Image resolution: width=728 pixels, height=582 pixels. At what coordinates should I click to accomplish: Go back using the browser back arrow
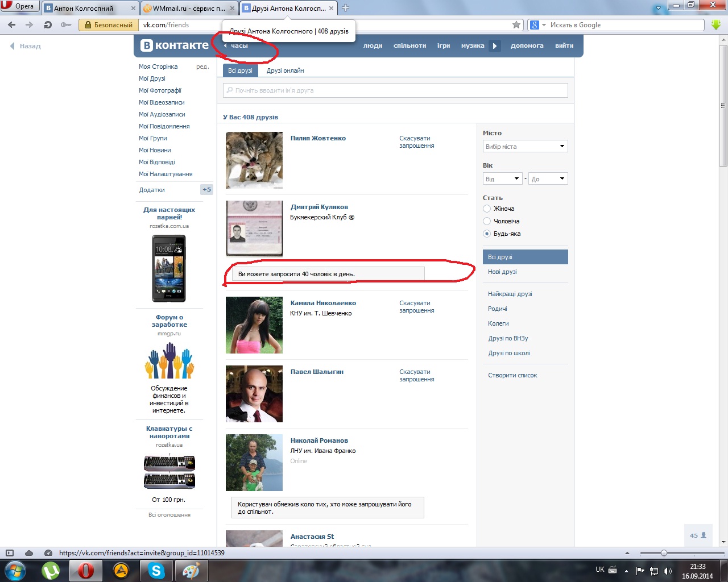(x=11, y=25)
